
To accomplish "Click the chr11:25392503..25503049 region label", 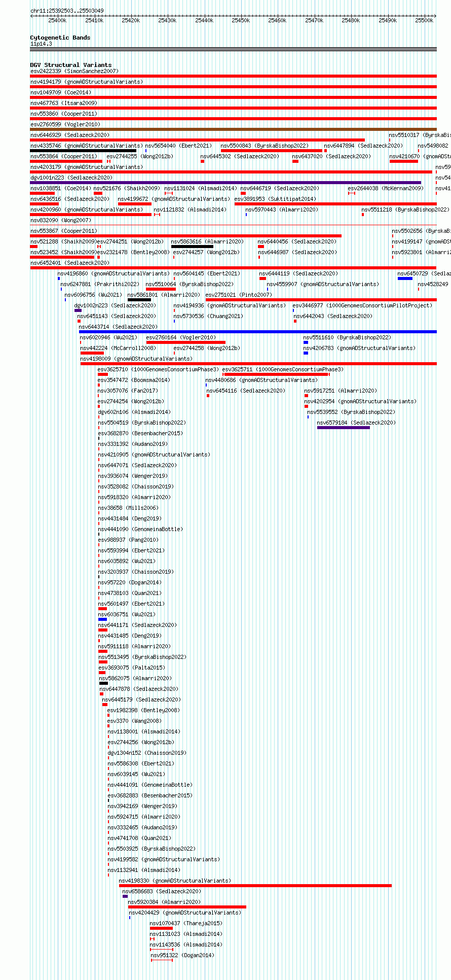I will (x=67, y=11).
